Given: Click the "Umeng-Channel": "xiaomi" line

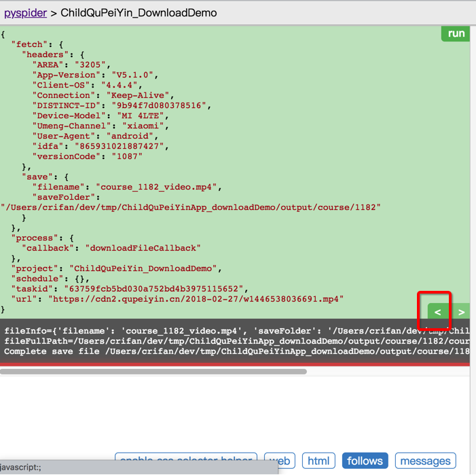Looking at the screenshot, I should [x=100, y=126].
